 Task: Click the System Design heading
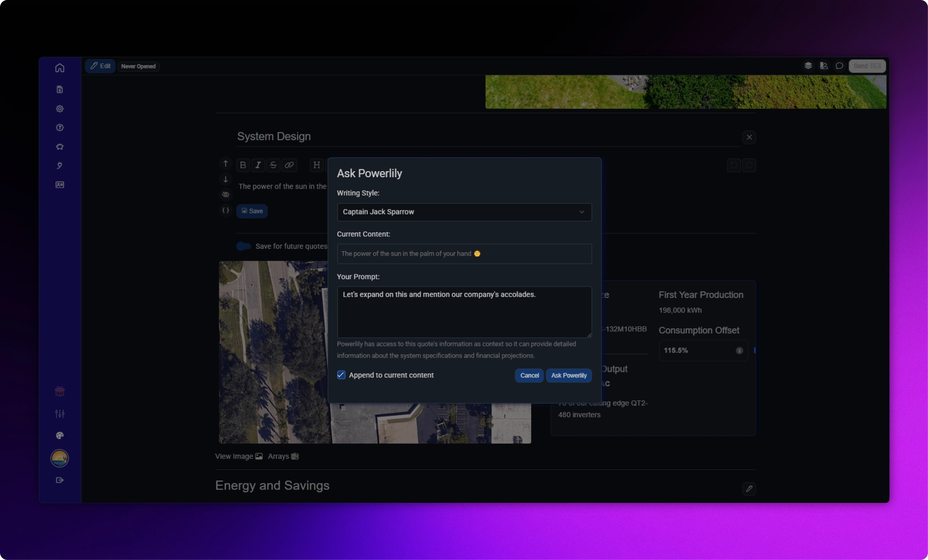pos(274,137)
